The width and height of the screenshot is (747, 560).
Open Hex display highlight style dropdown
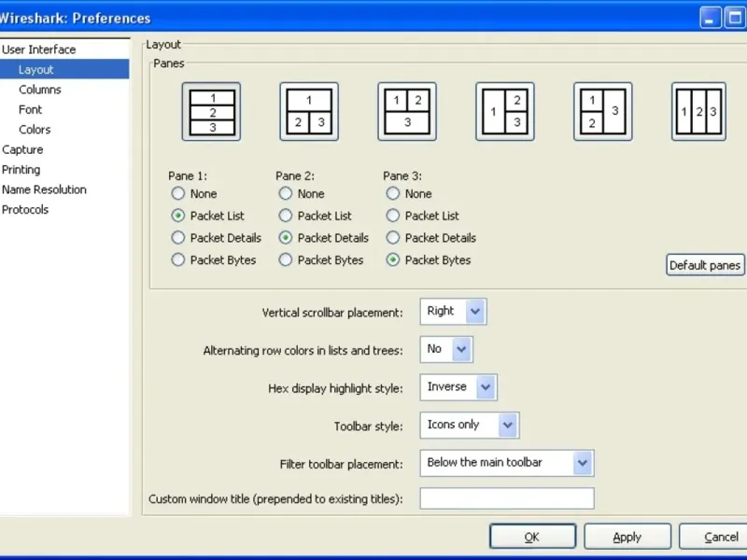[458, 387]
